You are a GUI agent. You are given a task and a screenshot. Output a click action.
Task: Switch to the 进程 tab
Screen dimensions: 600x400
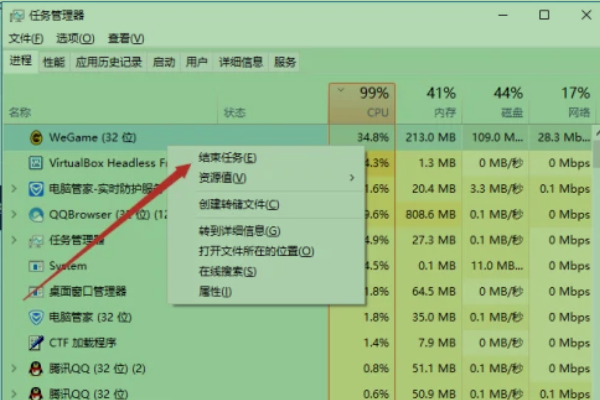[21, 61]
